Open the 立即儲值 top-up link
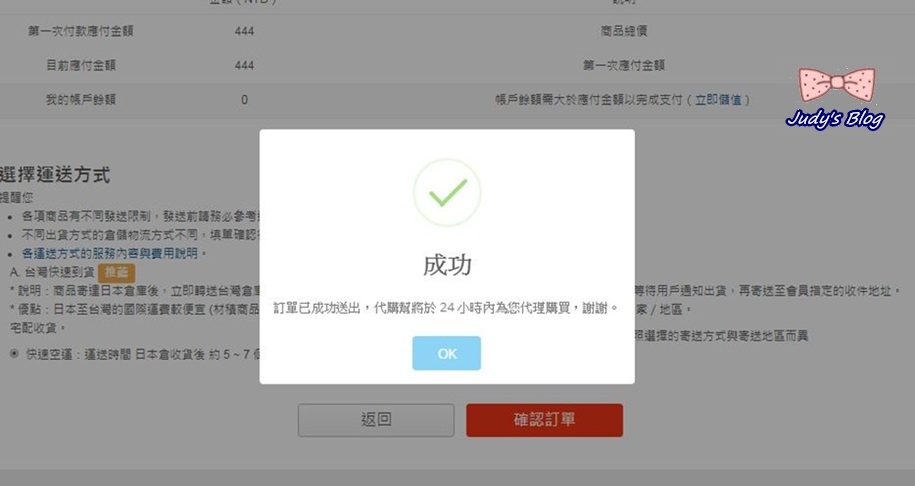This screenshot has height=486, width=915. (718, 100)
